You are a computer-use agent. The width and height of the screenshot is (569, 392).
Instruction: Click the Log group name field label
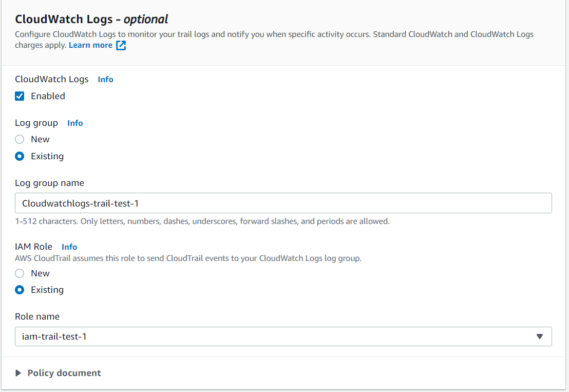[49, 183]
